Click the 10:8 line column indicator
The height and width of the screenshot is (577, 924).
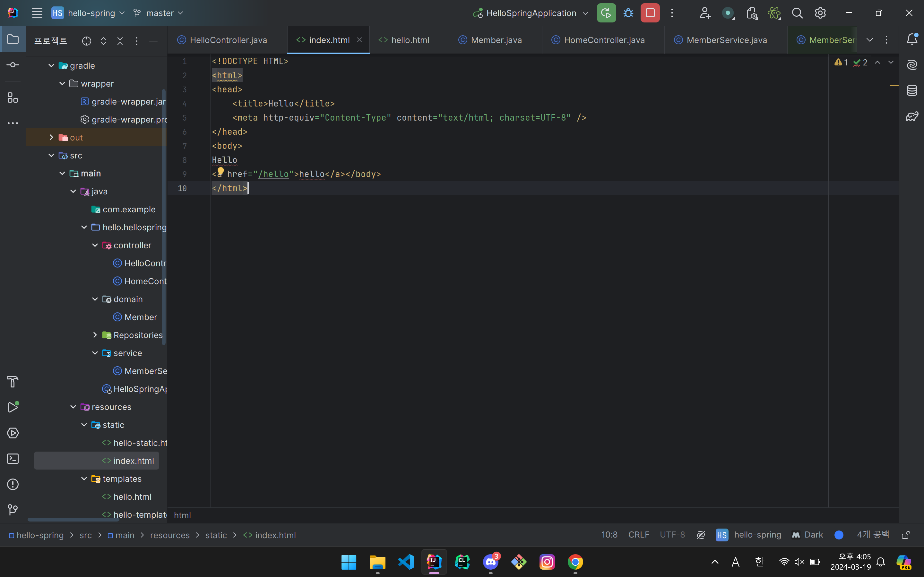(609, 535)
